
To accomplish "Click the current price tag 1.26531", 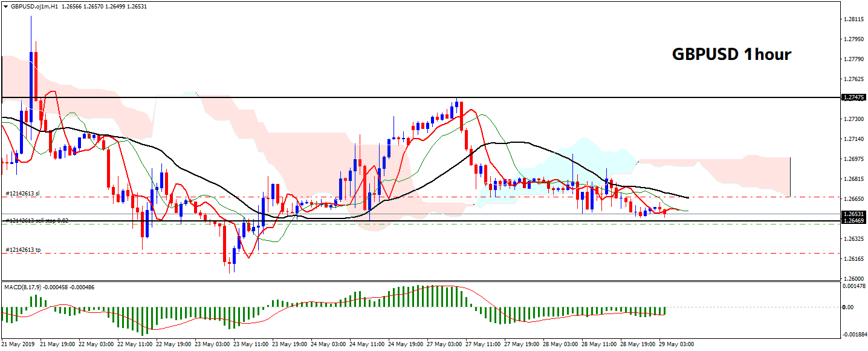I will 853,214.
